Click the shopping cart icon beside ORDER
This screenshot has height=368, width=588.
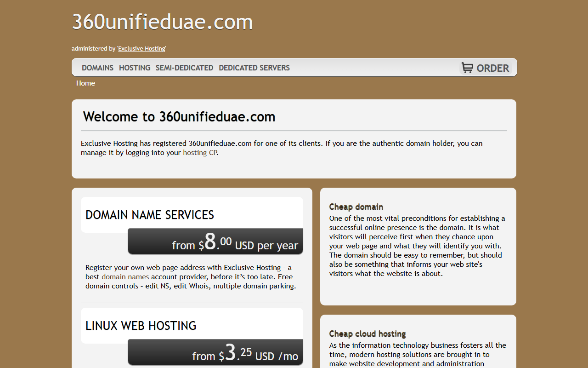[467, 68]
